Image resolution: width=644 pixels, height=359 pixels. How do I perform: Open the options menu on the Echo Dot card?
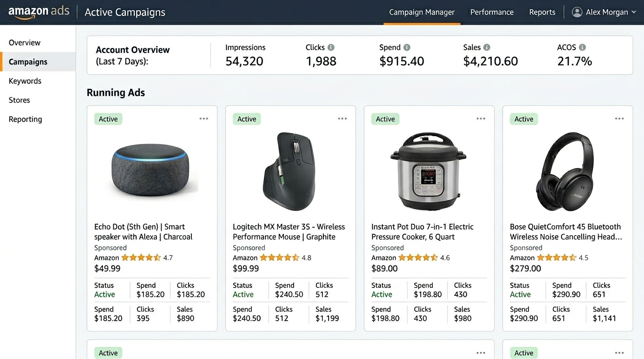point(204,119)
